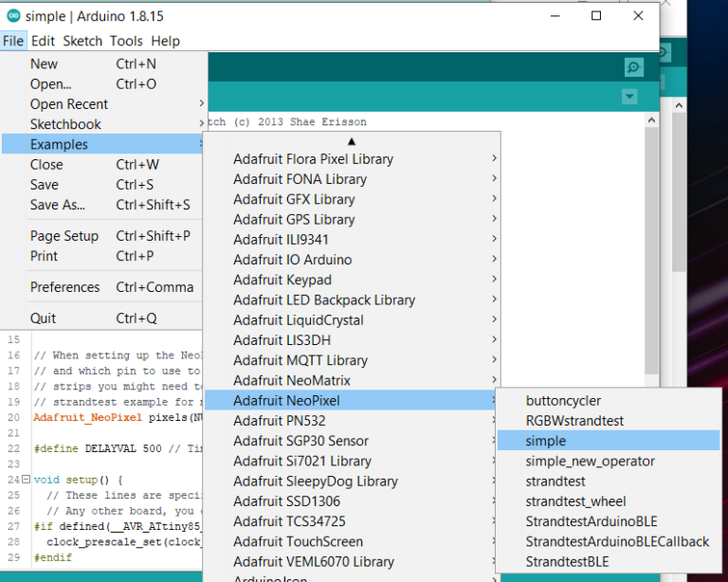728x582 pixels.
Task: Choose Save As... menu entry
Action: [x=102, y=205]
